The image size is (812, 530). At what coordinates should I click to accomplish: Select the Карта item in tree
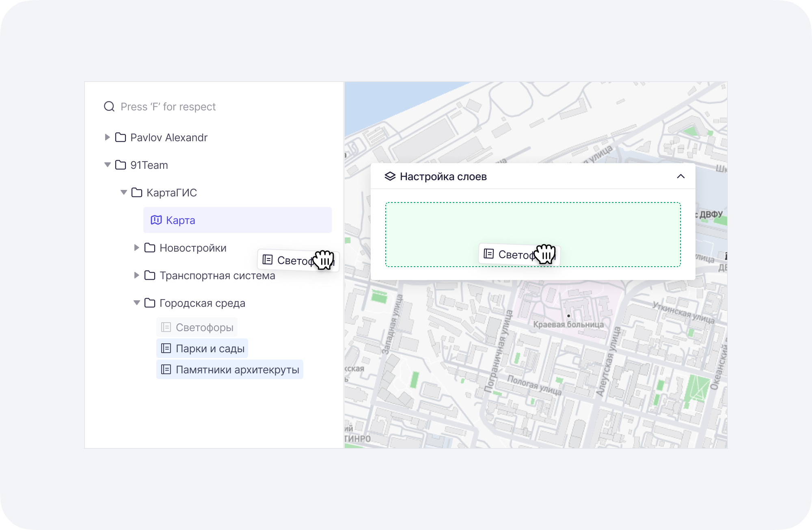[x=180, y=220]
